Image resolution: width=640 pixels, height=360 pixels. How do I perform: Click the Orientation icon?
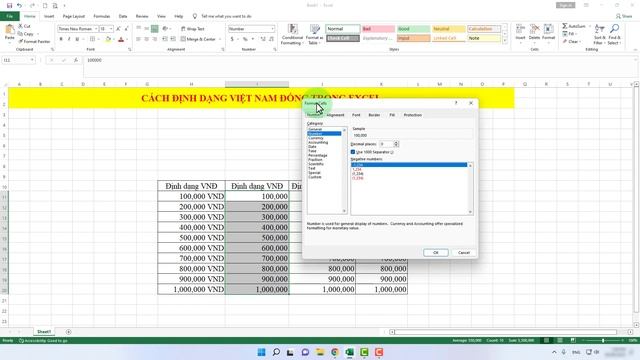pyautogui.click(x=165, y=29)
